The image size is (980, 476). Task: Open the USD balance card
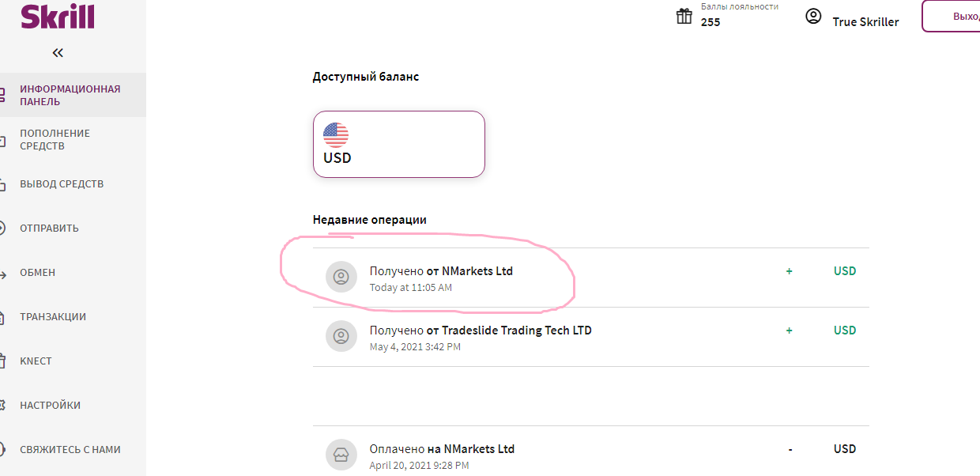399,144
